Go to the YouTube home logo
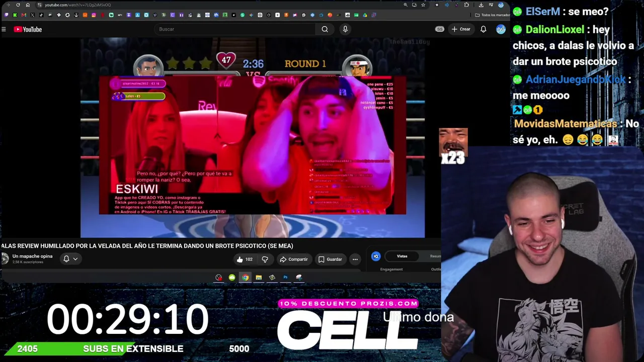This screenshot has height=362, width=644. (x=28, y=29)
